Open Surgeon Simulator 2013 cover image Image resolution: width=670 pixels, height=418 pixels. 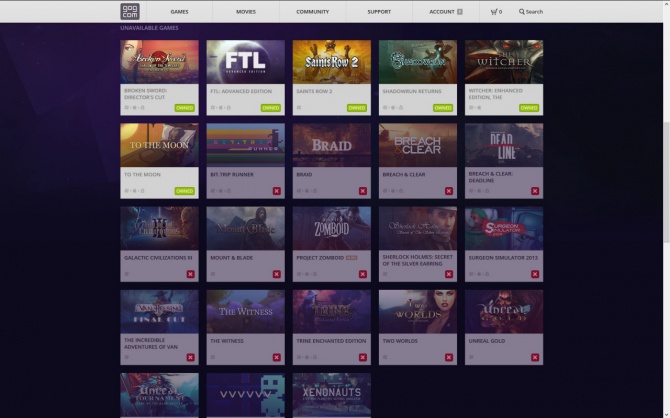(504, 228)
